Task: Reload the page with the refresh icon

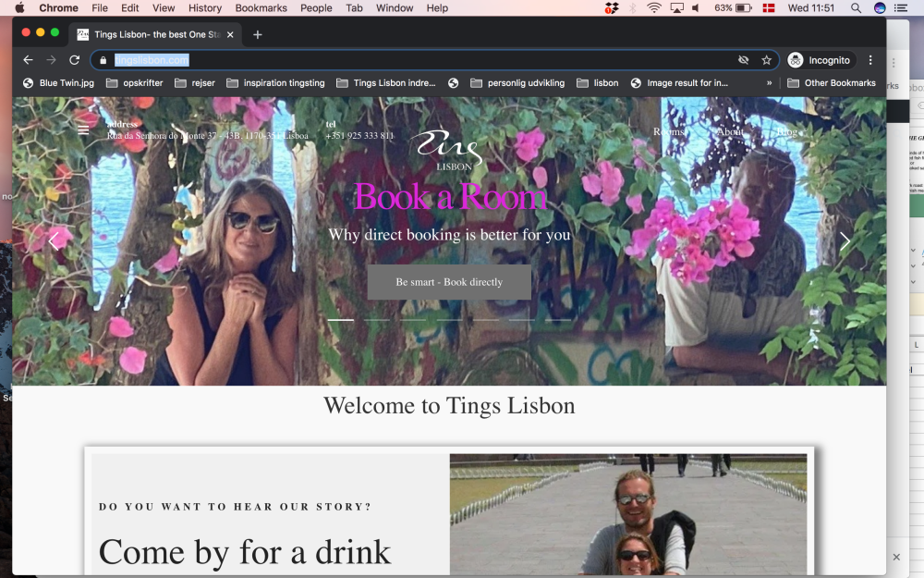Action: tap(74, 60)
